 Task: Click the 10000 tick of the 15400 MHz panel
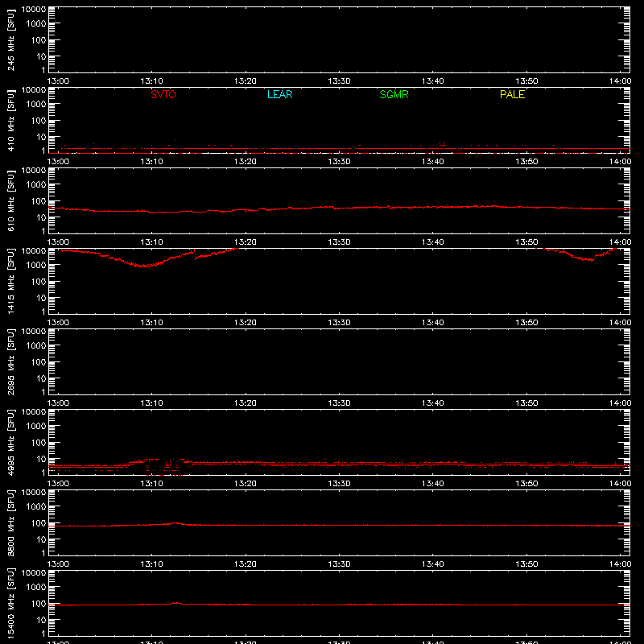34,572
